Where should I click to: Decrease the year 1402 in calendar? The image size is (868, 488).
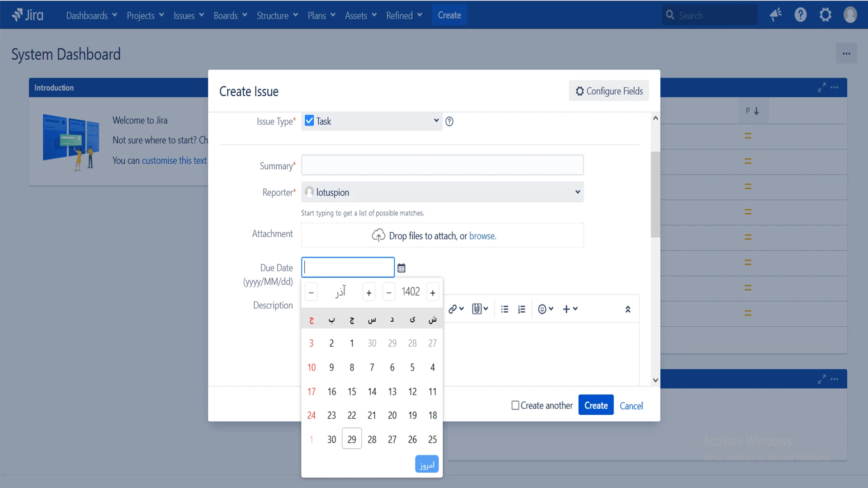tap(389, 292)
